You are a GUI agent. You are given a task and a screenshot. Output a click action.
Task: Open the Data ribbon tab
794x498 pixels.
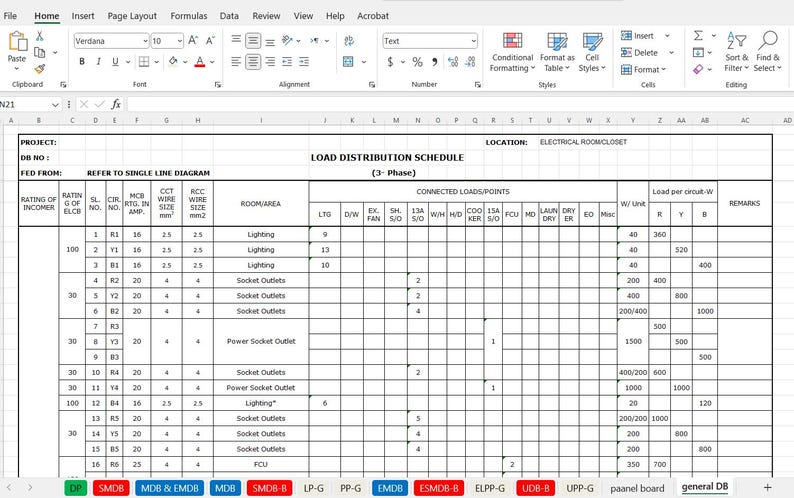tap(229, 16)
